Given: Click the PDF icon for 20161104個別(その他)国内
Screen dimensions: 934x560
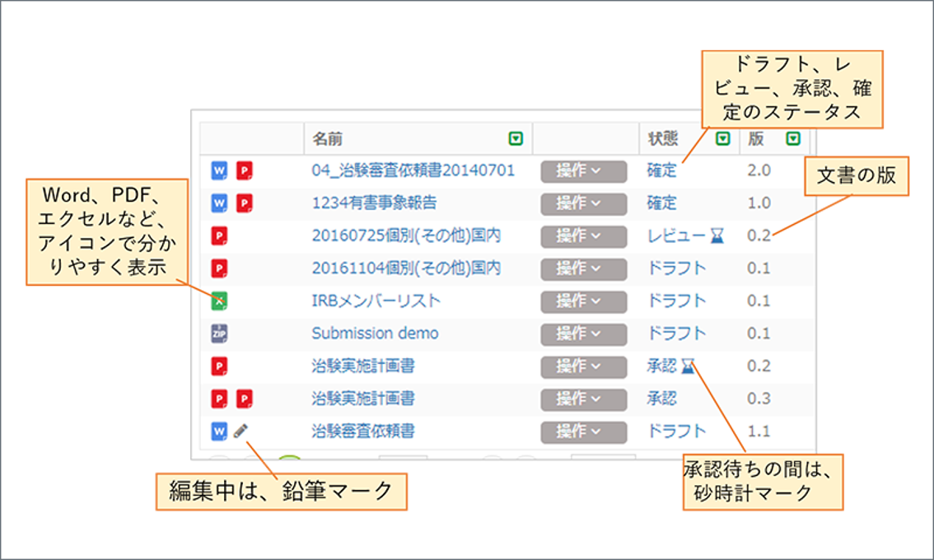Looking at the screenshot, I should 218,268.
